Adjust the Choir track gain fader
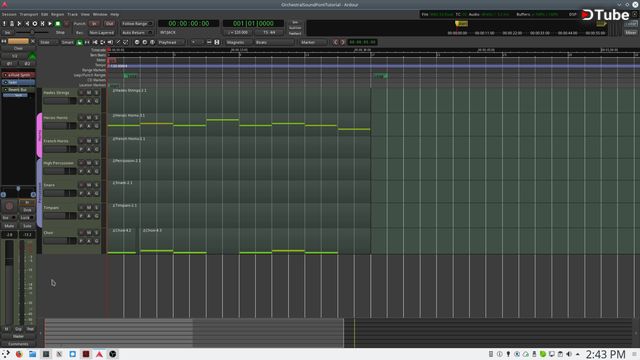 pyautogui.click(x=60, y=241)
